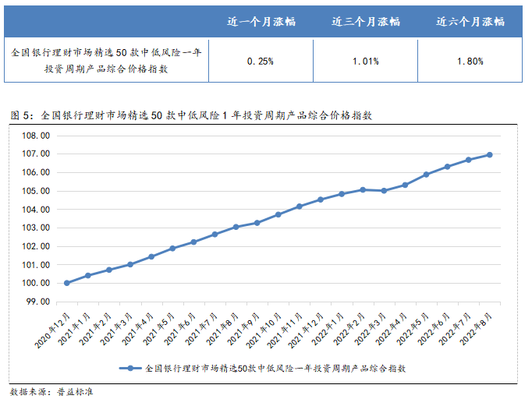Select the 近三个月涨幅 column header
This screenshot has height=399, width=532.
(x=365, y=21)
